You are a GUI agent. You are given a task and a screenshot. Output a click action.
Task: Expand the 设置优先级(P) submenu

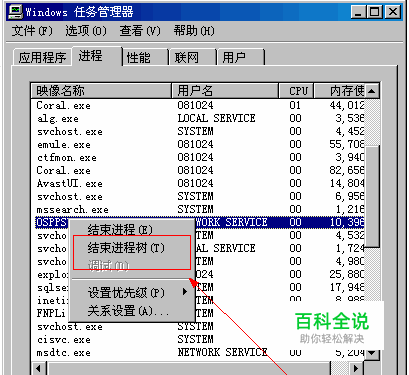point(132,293)
